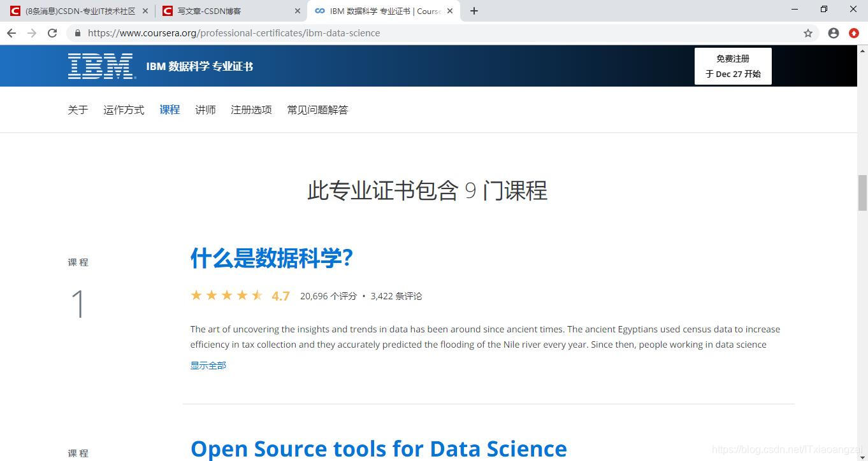Reload the page with the refresh icon

click(52, 33)
